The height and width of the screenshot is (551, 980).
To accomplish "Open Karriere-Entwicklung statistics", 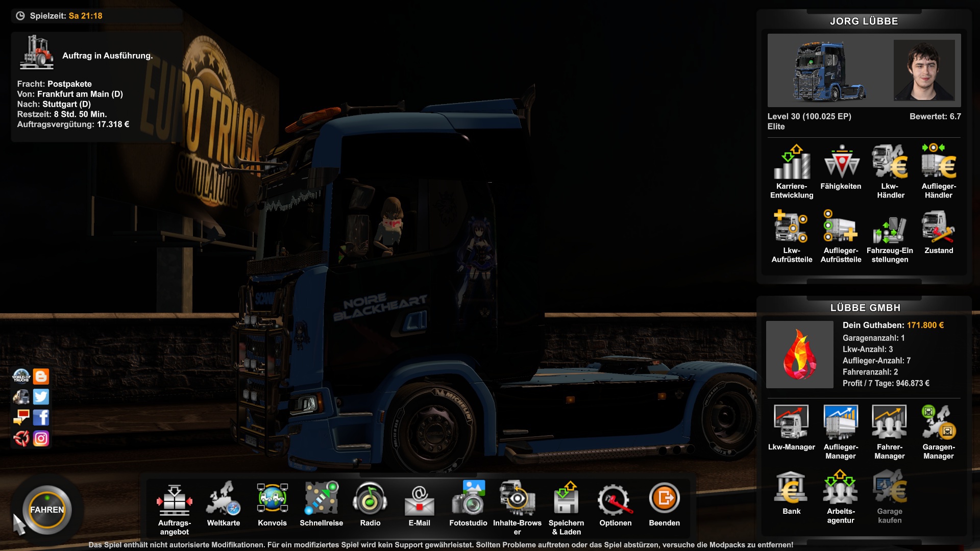I will tap(792, 171).
